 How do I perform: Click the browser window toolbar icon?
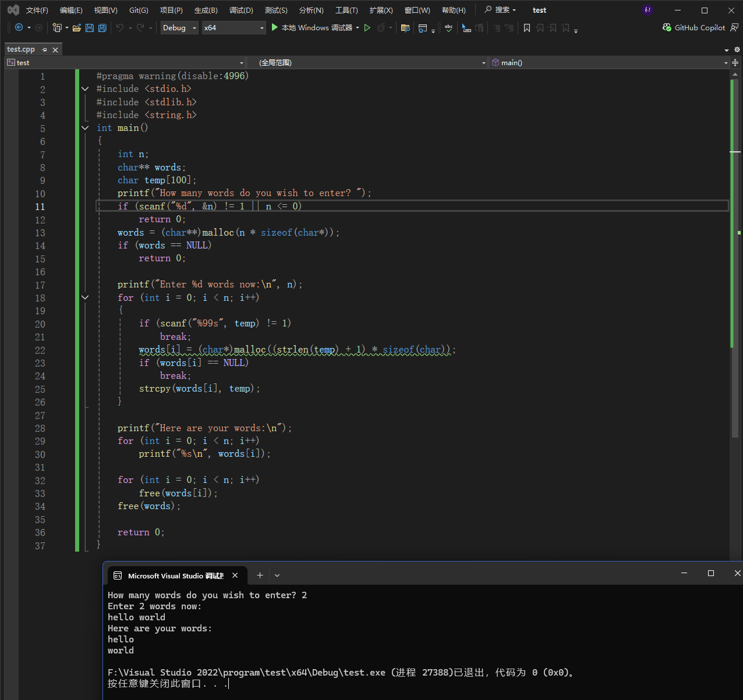(x=423, y=27)
